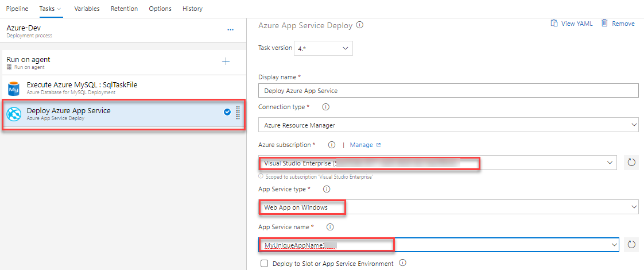The width and height of the screenshot is (644, 270).
Task: Refresh the App Service name list
Action: tap(632, 245)
